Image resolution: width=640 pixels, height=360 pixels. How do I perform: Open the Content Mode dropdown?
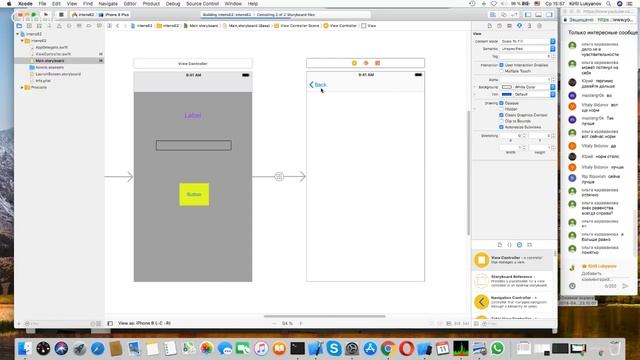[x=528, y=41]
